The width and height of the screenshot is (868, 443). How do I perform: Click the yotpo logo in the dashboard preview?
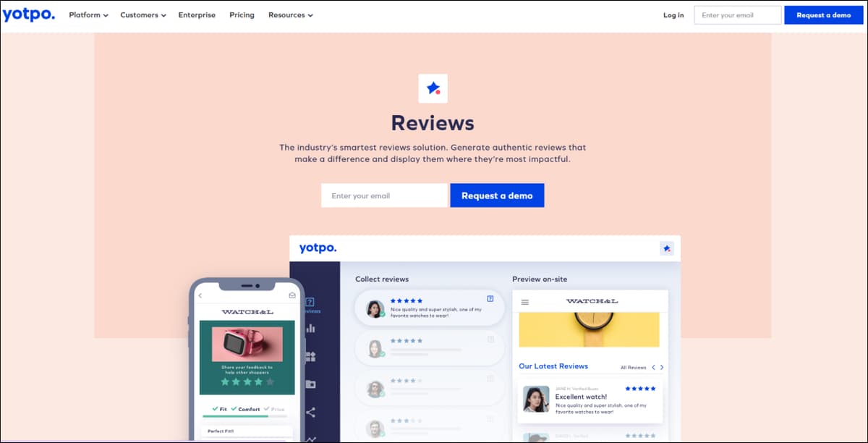point(318,248)
